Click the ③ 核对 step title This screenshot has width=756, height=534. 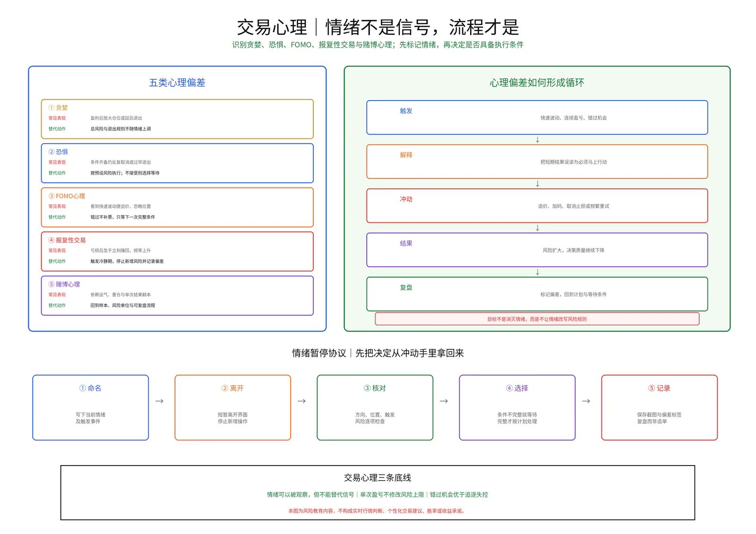(375, 388)
